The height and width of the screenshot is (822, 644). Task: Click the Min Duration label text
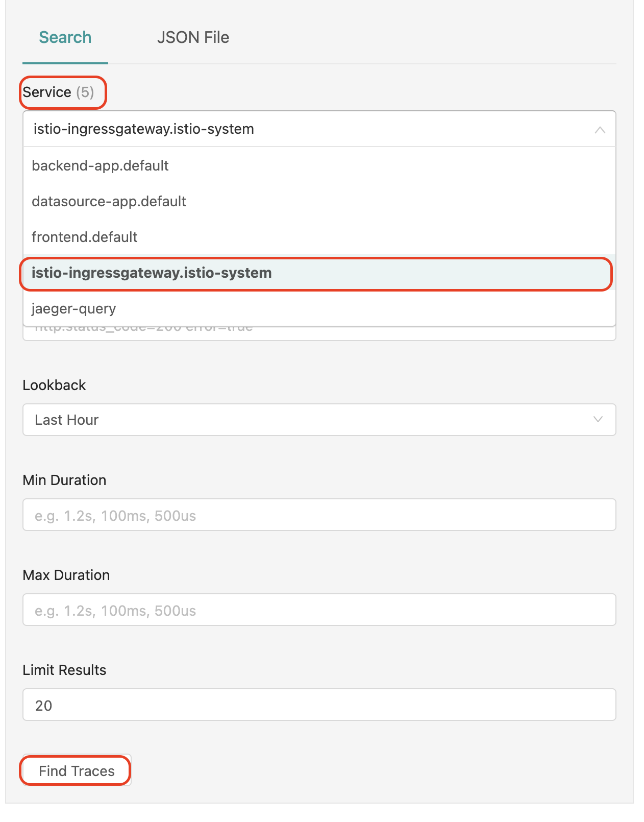64,480
